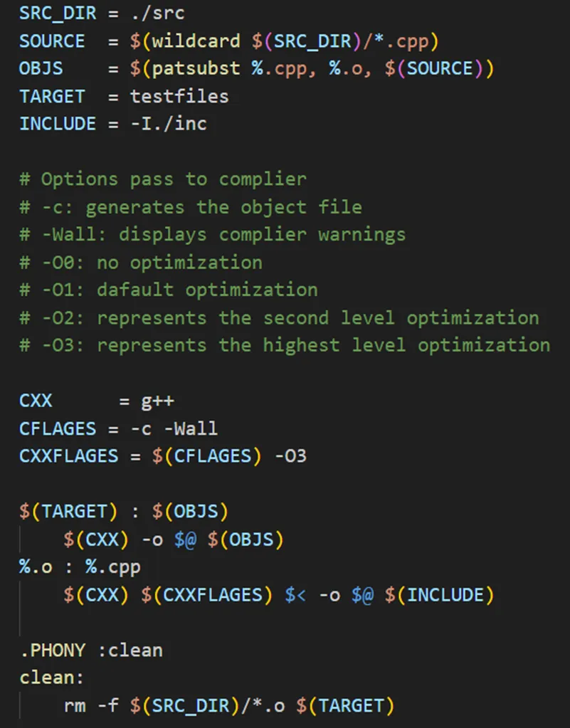Click the 'CFLAGES' variable definition name
The image size is (570, 728).
click(x=58, y=429)
